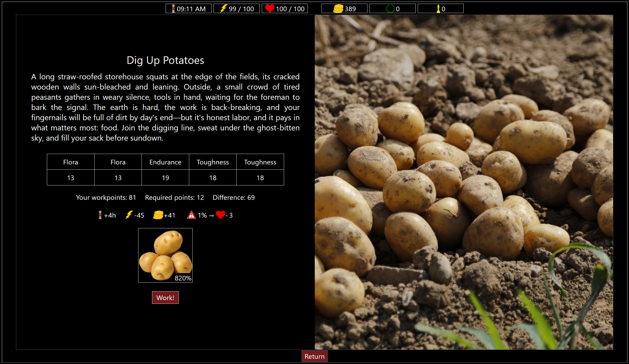The height and width of the screenshot is (364, 629).
Task: Click the yellow figure icon in top bar
Action: [438, 9]
